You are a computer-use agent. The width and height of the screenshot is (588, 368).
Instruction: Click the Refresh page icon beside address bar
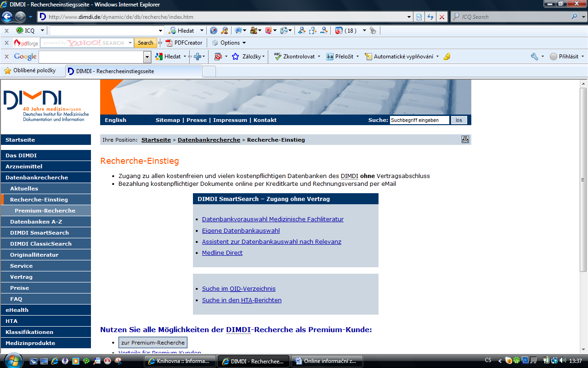pyautogui.click(x=430, y=17)
